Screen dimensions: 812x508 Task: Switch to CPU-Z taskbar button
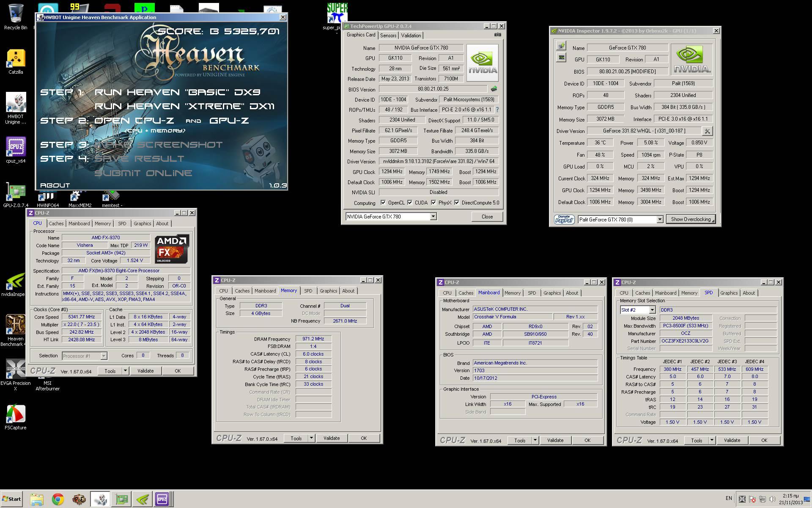[x=162, y=499]
